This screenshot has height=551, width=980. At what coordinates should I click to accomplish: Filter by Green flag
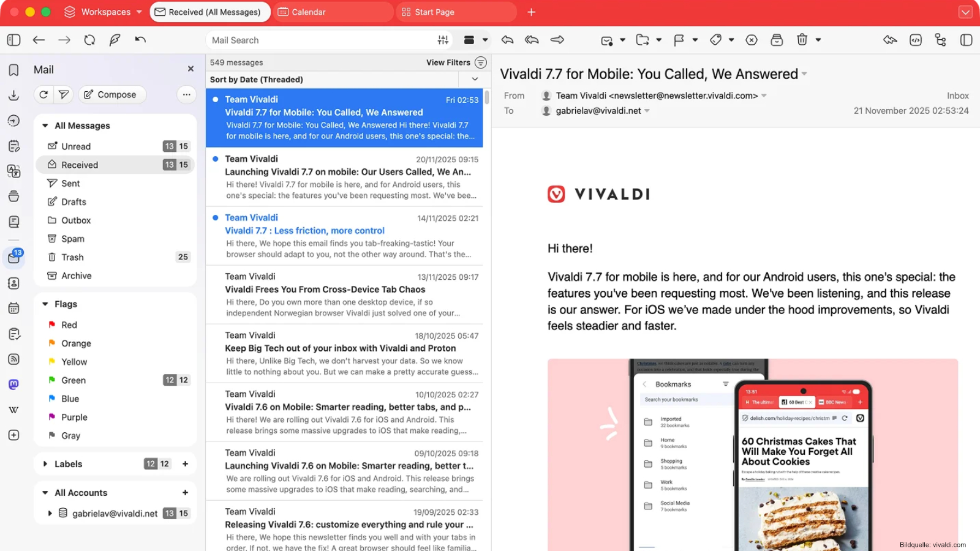115,380
